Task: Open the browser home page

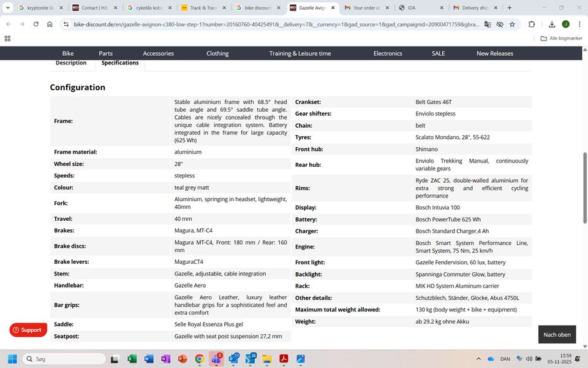Action: [50, 24]
